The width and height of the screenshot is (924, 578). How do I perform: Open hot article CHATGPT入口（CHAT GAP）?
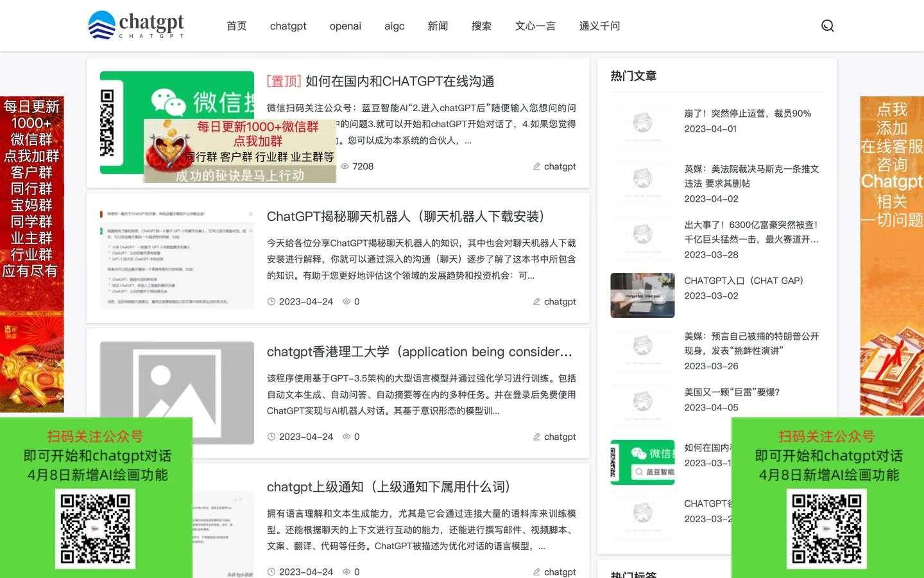[x=744, y=281]
